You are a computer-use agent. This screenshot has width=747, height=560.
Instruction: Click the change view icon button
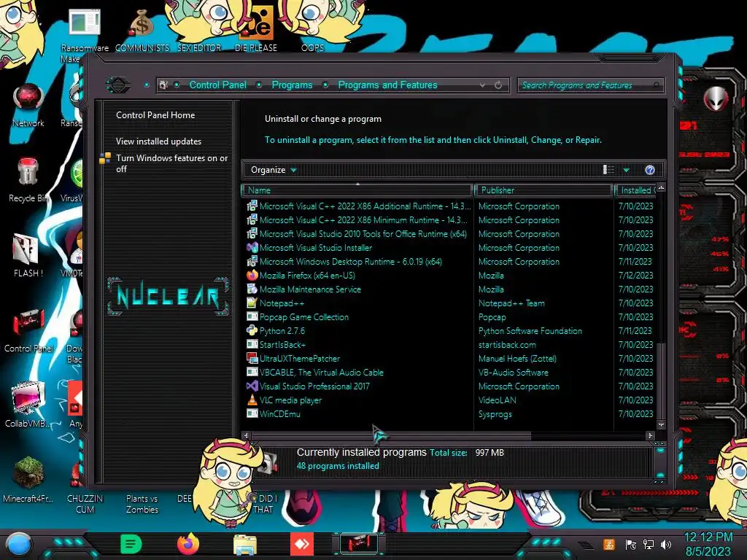pos(608,170)
